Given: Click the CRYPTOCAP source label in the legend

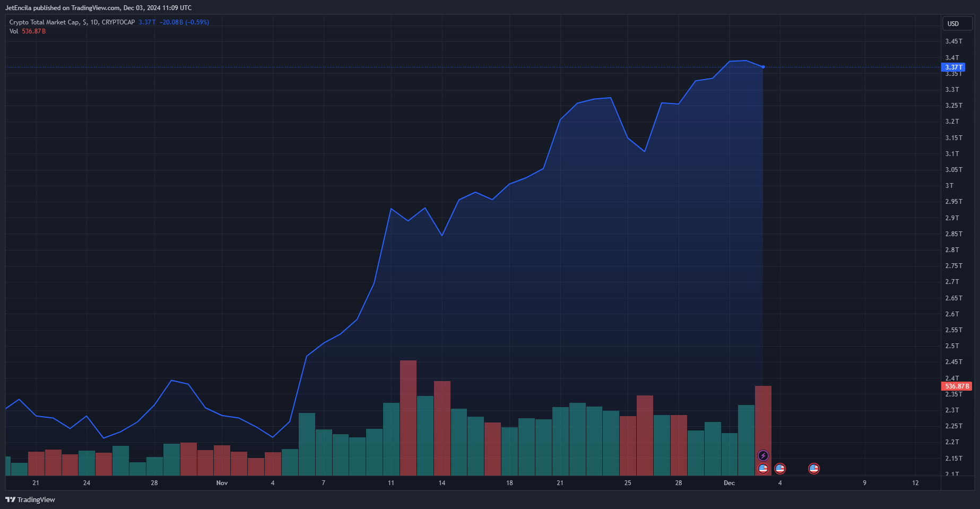Looking at the screenshot, I should tap(118, 22).
